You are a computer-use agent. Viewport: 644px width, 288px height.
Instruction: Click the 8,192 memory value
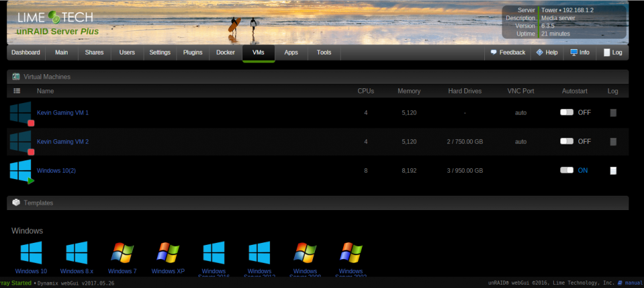(409, 171)
